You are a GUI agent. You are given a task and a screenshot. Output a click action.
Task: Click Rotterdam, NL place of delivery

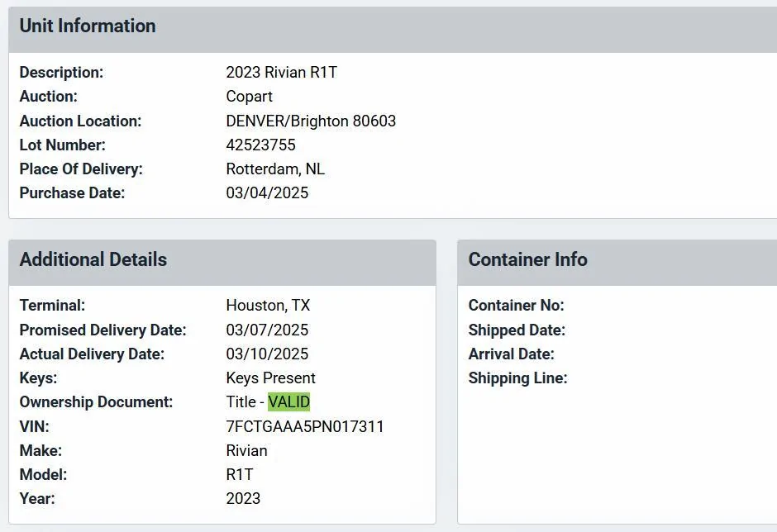[x=275, y=169]
